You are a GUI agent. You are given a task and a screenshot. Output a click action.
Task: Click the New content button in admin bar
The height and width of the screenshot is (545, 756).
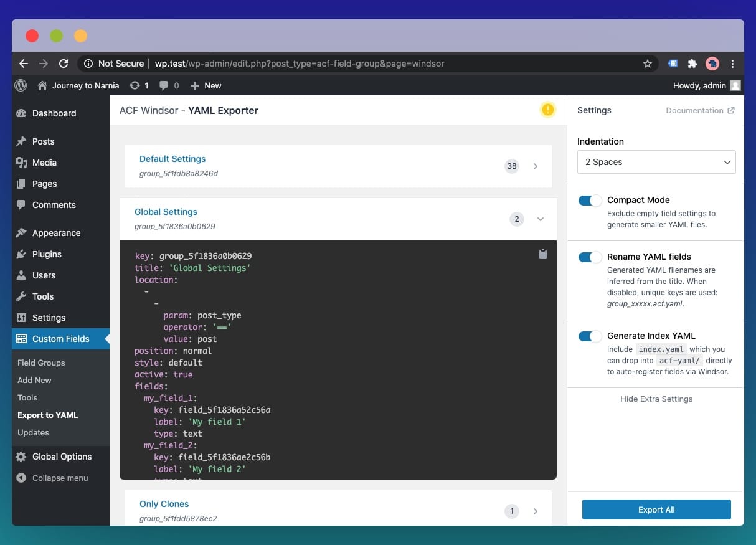click(x=206, y=85)
